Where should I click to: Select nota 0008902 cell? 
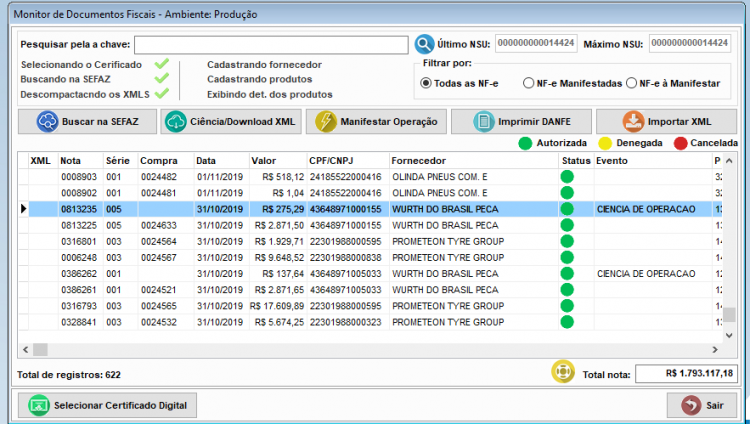(80, 193)
